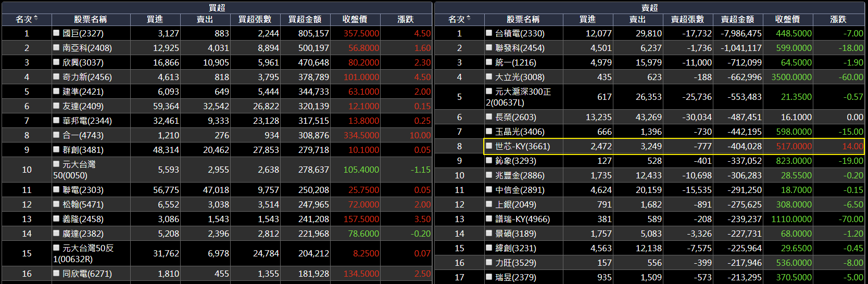Open stock 兆豐金(2886)
The image size is (868, 284).
coord(520,175)
